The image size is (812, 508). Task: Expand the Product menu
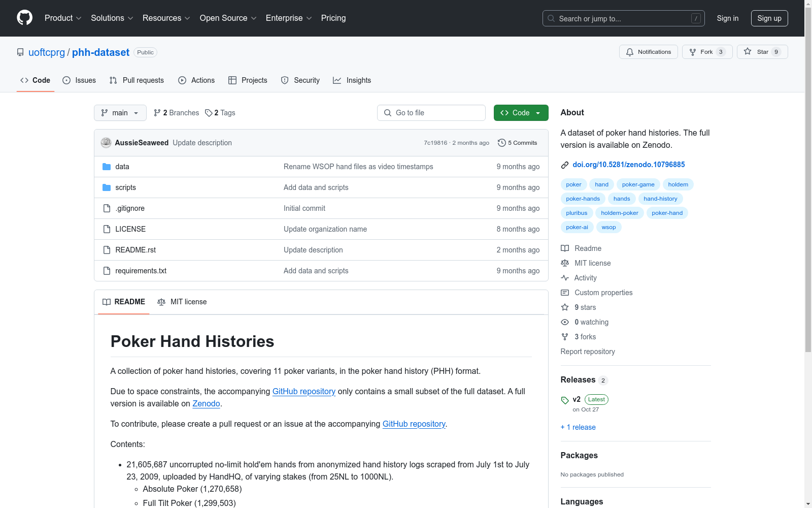(x=63, y=18)
